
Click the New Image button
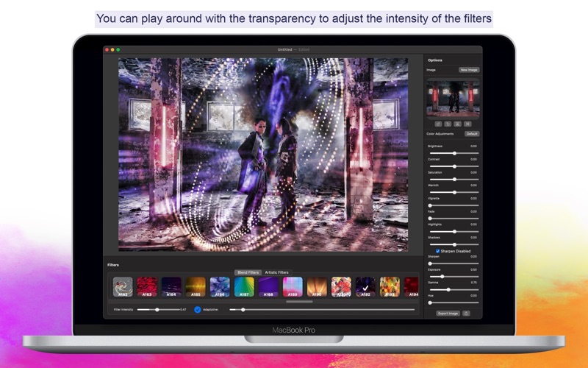pos(469,70)
